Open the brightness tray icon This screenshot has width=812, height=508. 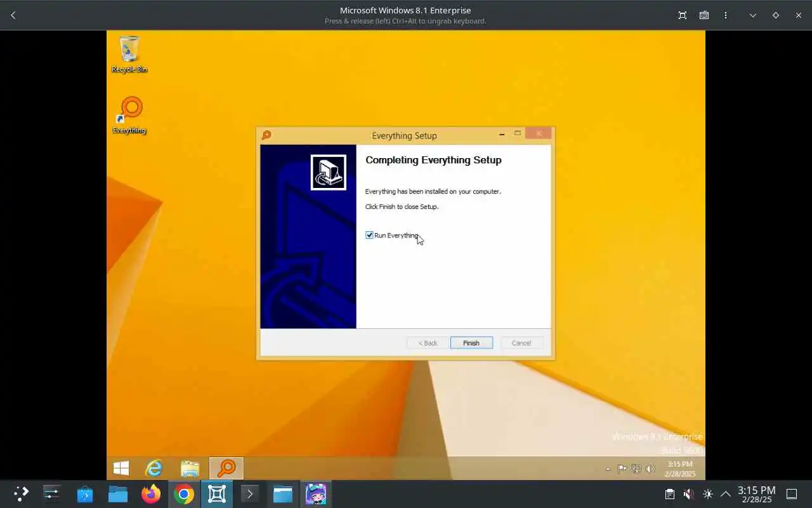[708, 494]
